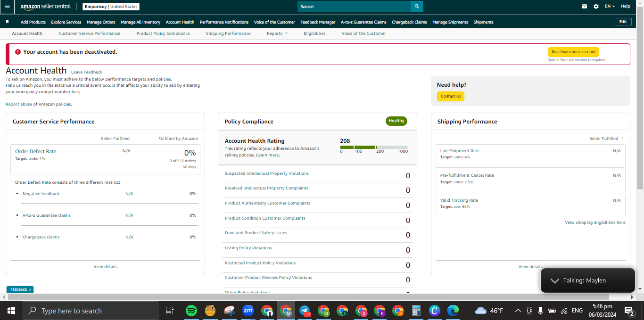644x320 pixels.
Task: Click the Contact Us button
Action: point(451,96)
